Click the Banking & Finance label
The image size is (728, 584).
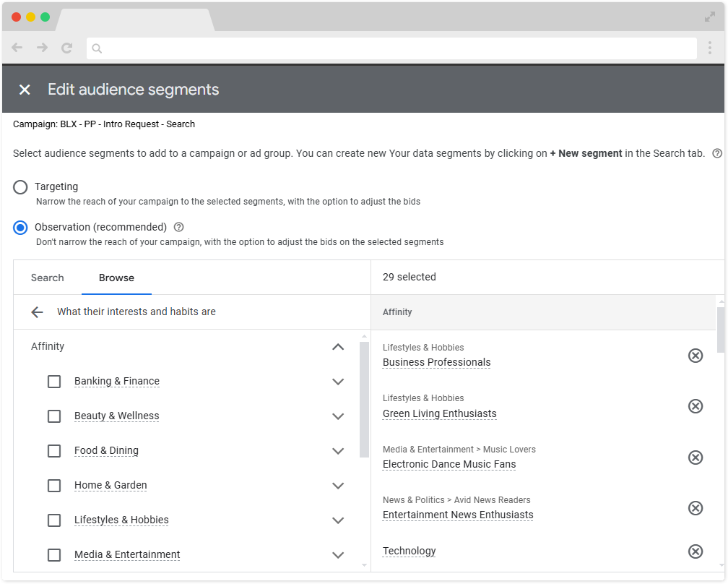117,381
